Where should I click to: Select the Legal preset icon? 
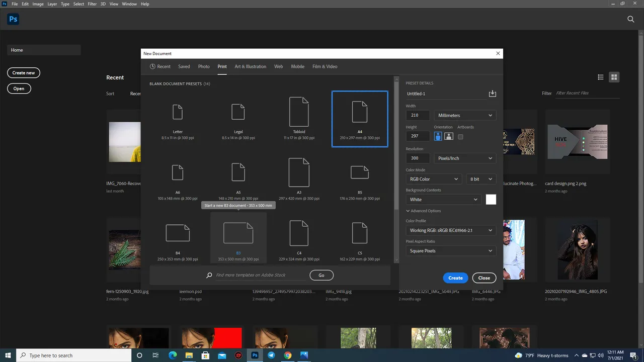[238, 112]
